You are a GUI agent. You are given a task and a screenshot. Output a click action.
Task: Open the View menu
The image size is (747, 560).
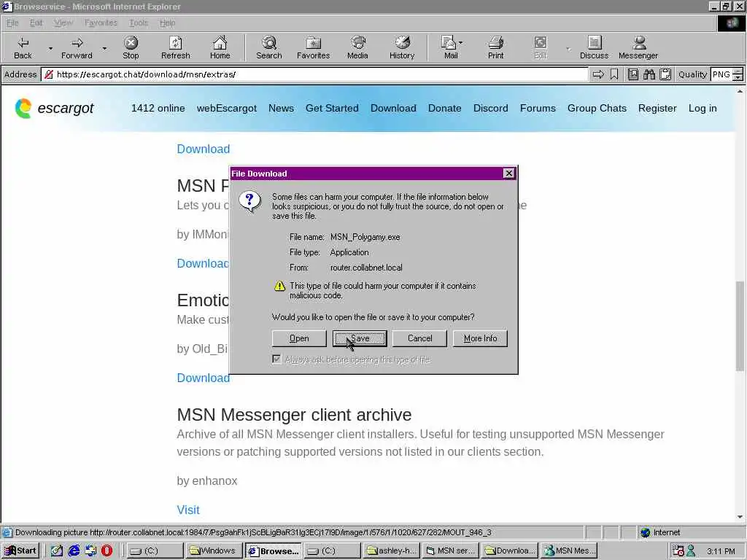click(63, 23)
